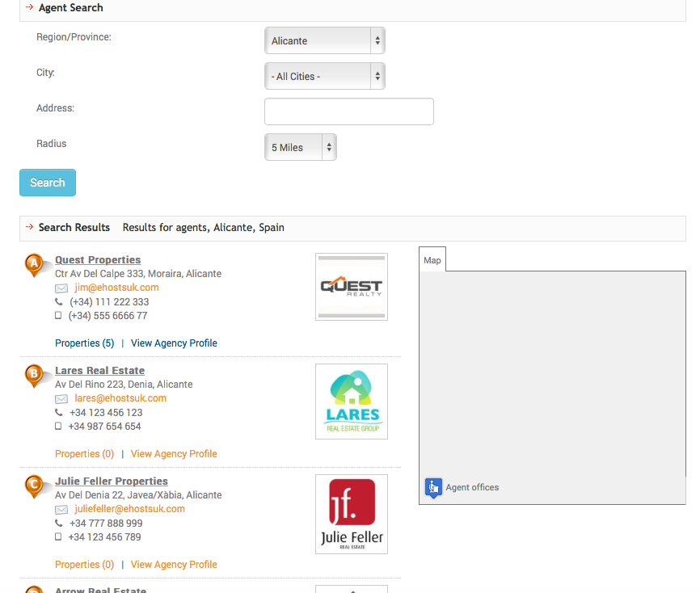The image size is (700, 593).
Task: Click phone number (+34) 111 222 333
Action: 109,302
